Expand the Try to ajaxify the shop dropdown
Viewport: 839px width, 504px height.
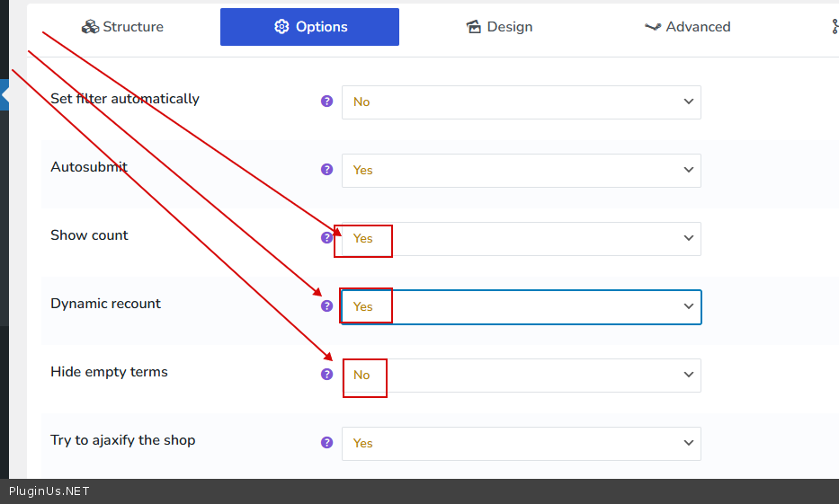coord(521,444)
